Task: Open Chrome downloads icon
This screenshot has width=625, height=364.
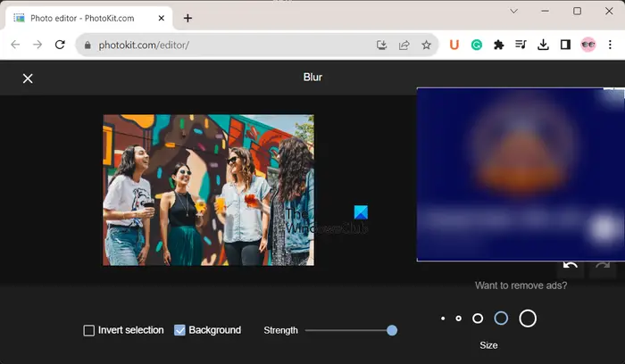Action: coord(543,45)
